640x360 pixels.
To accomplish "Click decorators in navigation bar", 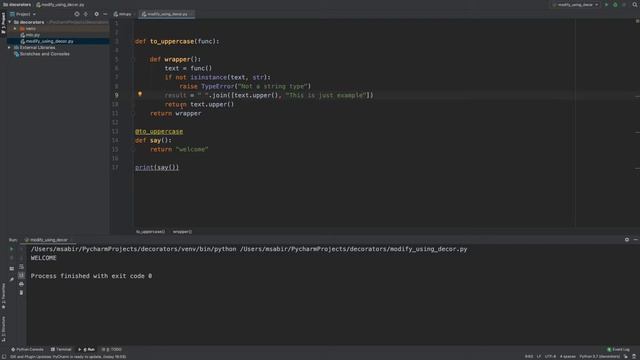I will 17,4.
